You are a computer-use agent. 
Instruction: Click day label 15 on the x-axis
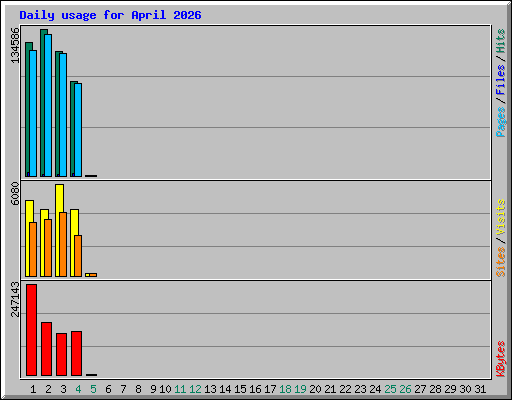click(x=240, y=389)
